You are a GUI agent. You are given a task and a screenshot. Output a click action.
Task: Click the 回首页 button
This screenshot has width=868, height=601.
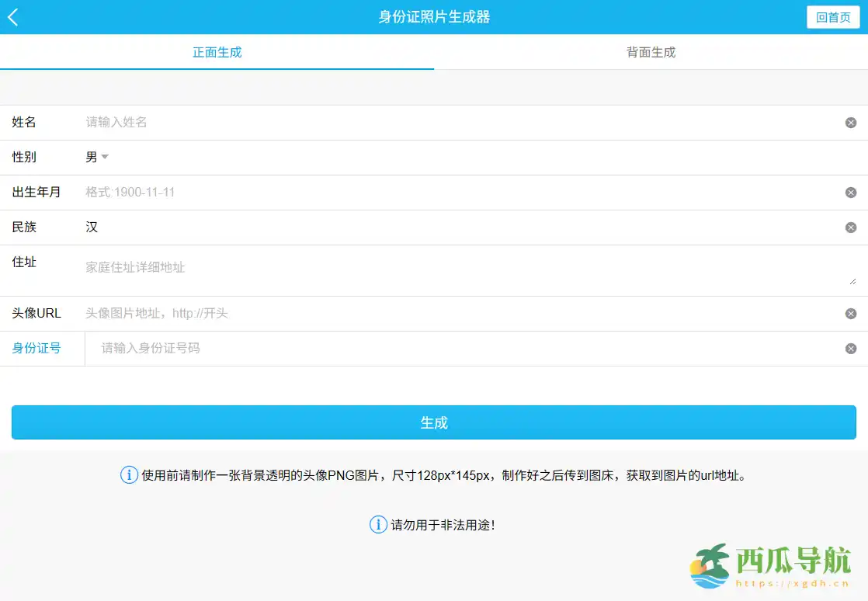832,16
